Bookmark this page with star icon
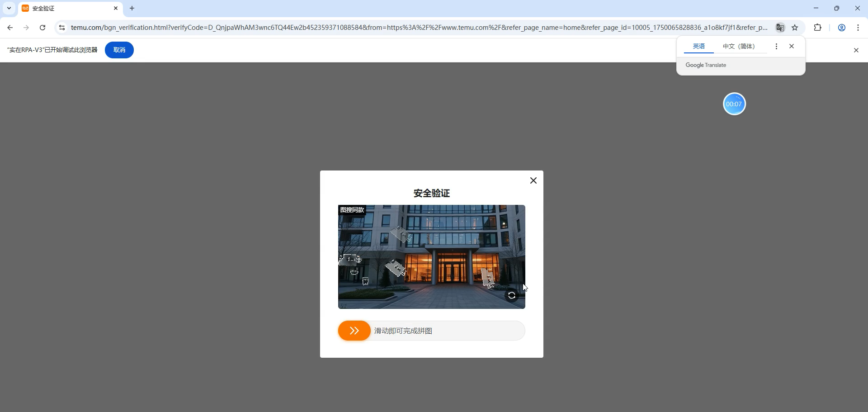The height and width of the screenshot is (412, 868). (x=795, y=28)
